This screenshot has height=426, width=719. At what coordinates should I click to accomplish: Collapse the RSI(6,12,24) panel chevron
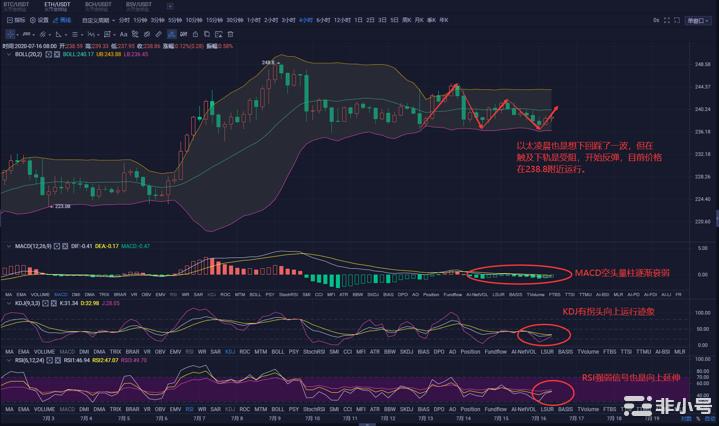click(8, 360)
